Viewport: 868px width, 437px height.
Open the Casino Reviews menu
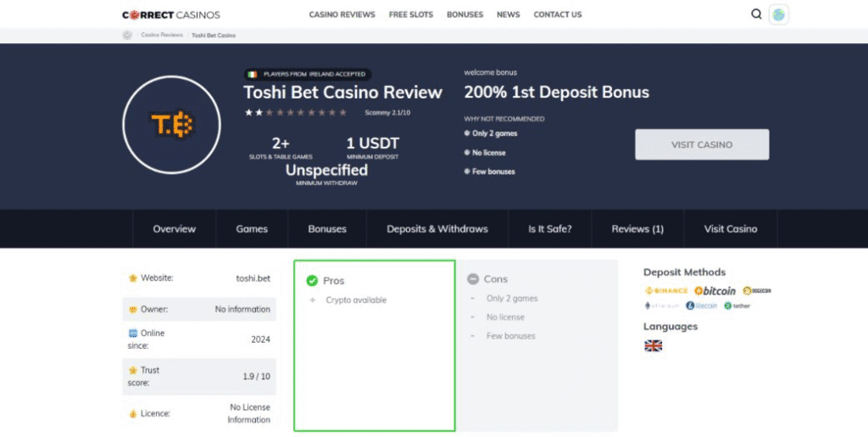(x=342, y=14)
